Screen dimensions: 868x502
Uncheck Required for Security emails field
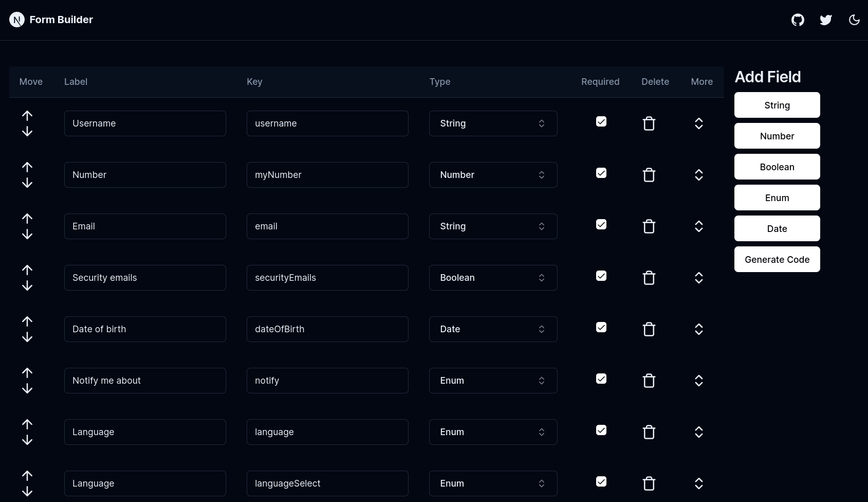point(601,276)
